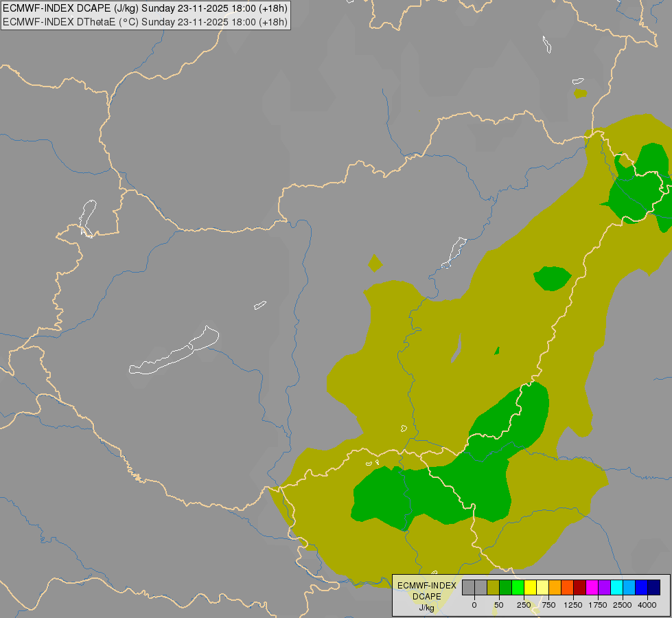
Task: Click the 'J/kg' unit text in the legend
Action: 427,608
